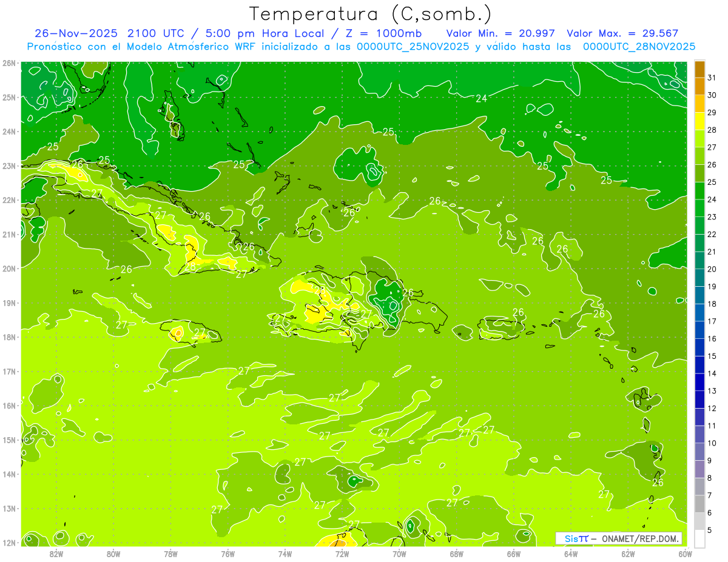Select the "70W" longitude axis label
Screen dimensions: 728x562
pos(399,554)
